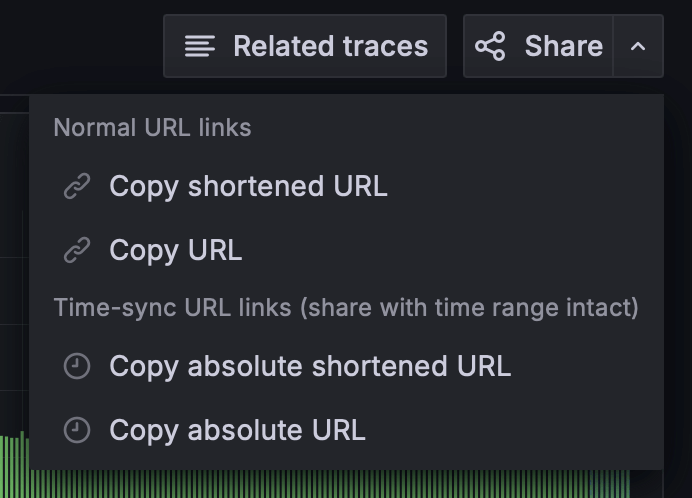This screenshot has width=692, height=498.
Task: Select Copy absolute shortened URL
Action: 310,367
